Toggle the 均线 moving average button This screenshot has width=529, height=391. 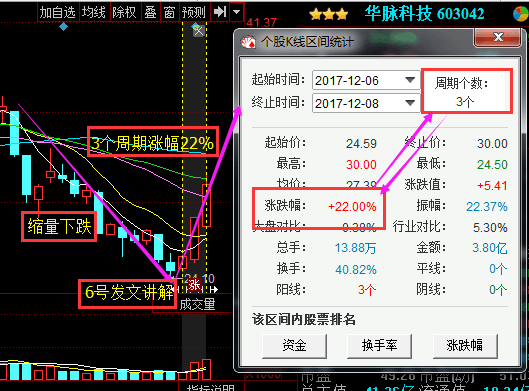point(94,12)
